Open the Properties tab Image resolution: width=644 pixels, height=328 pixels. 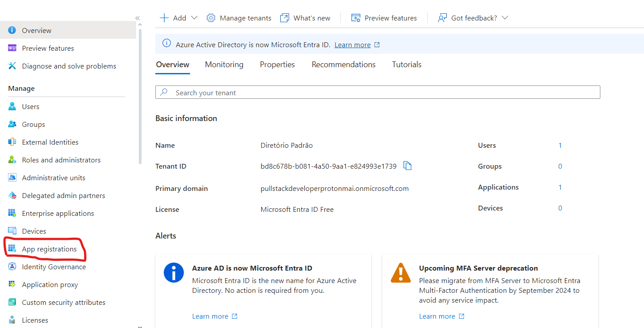tap(277, 65)
